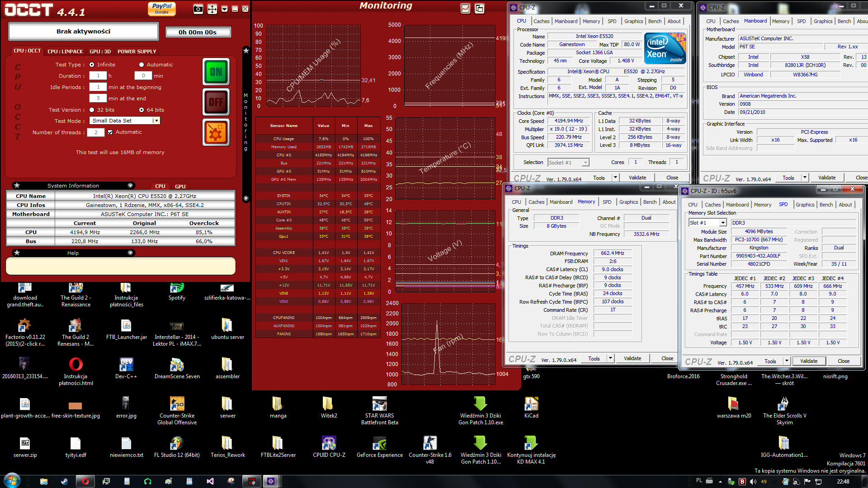This screenshot has height=488, width=868.
Task: Open Tools dropdown arrow in CPU-Z CPU window
Action: [x=615, y=178]
